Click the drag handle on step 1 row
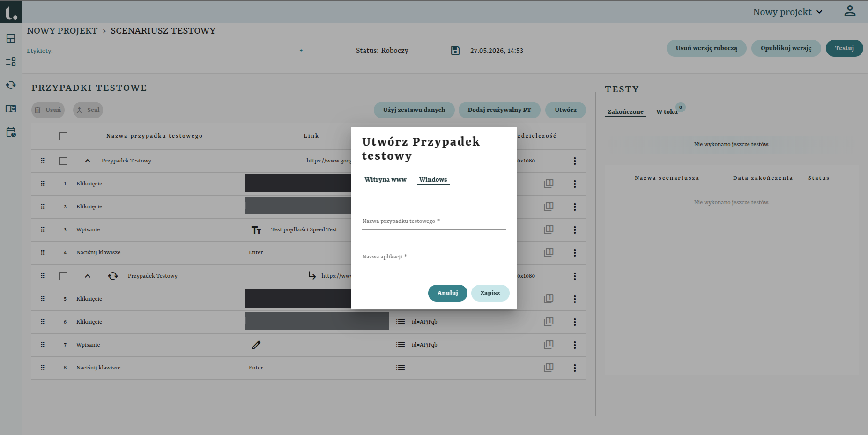Image resolution: width=868 pixels, height=435 pixels. (43, 184)
